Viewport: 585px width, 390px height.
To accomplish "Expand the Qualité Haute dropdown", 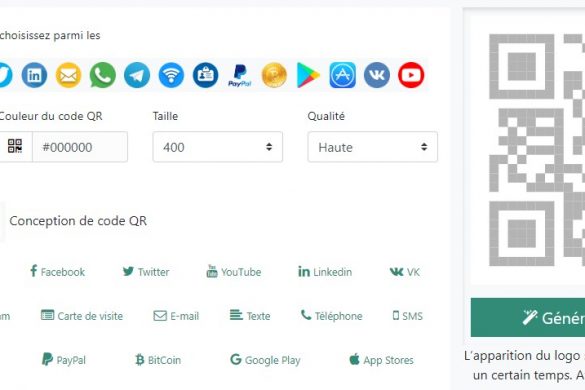I will click(372, 147).
